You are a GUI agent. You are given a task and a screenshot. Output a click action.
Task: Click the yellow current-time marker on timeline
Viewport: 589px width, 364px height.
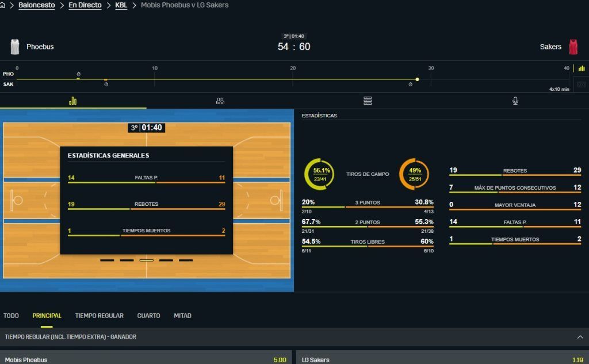[417, 79]
